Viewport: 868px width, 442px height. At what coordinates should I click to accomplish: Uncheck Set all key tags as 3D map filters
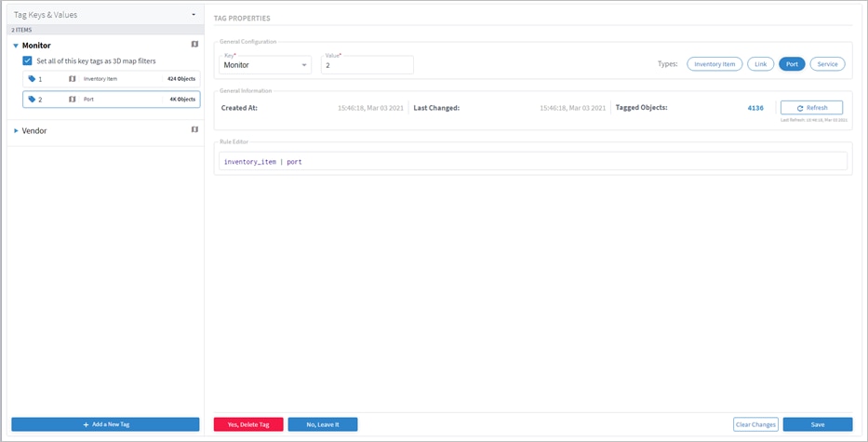click(27, 60)
